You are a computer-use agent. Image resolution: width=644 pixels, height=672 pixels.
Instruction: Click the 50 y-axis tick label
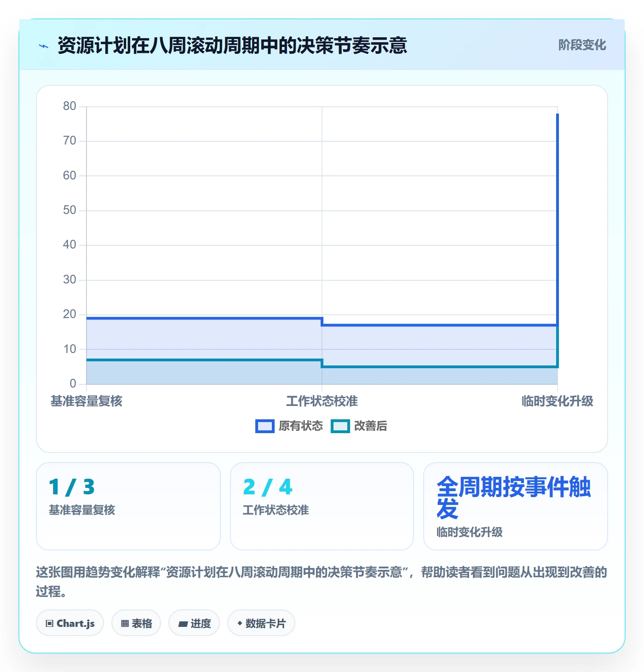click(69, 210)
